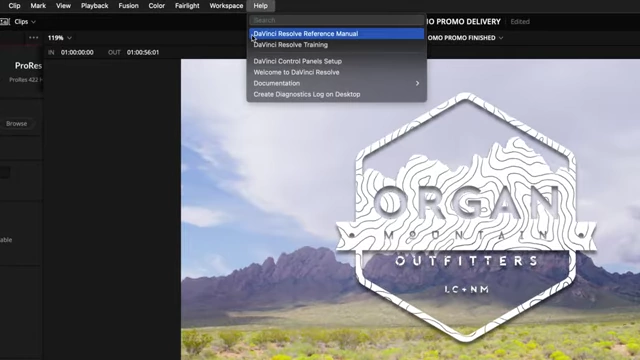Screen dimensions: 640x360
Task: Open the Fusion menu
Action: [129, 6]
